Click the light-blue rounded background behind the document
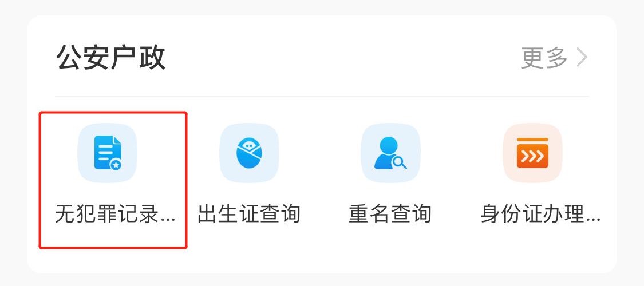The height and width of the screenshot is (286, 644). coord(108,153)
